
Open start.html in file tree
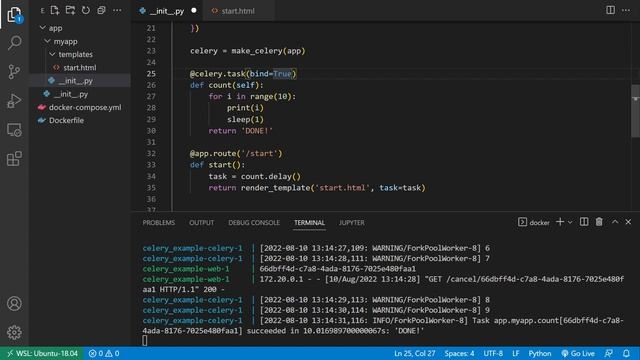pos(80,67)
